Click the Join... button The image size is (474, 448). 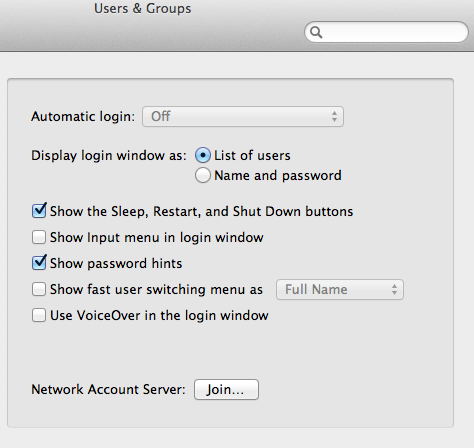[226, 389]
